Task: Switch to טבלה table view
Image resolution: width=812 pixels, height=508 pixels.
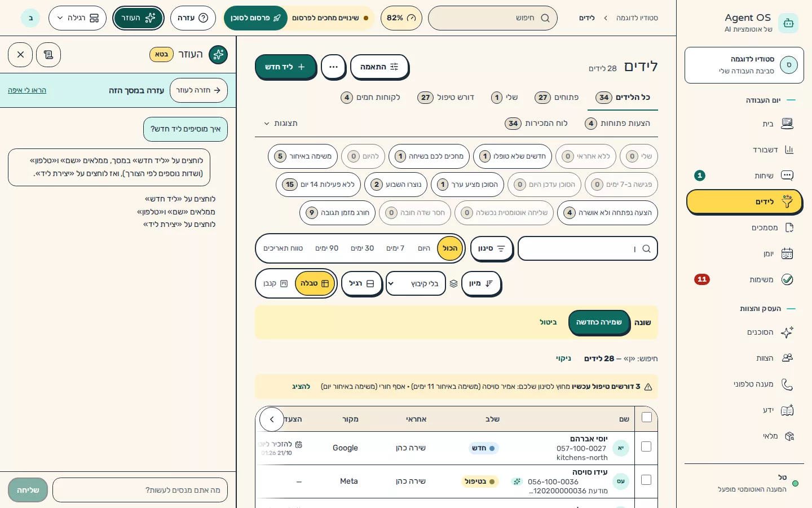Action: tap(315, 283)
